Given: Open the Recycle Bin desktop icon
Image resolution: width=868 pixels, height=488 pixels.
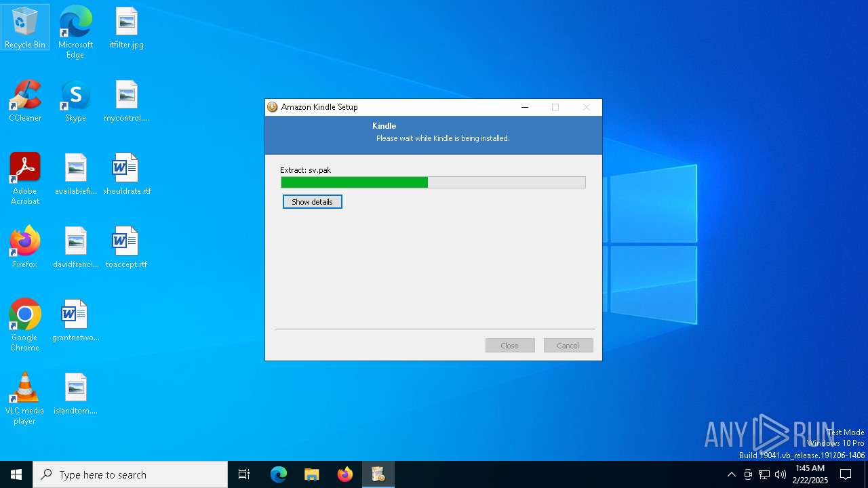Looking at the screenshot, I should point(24,28).
